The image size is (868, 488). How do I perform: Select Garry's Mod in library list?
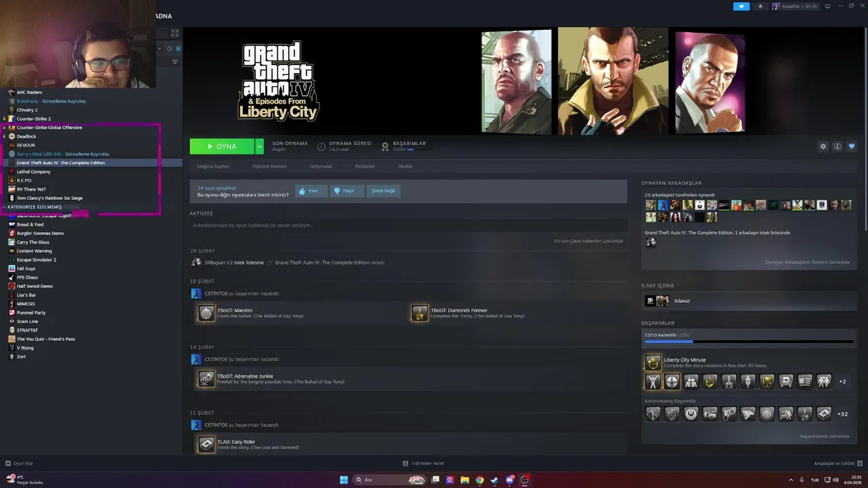point(62,154)
